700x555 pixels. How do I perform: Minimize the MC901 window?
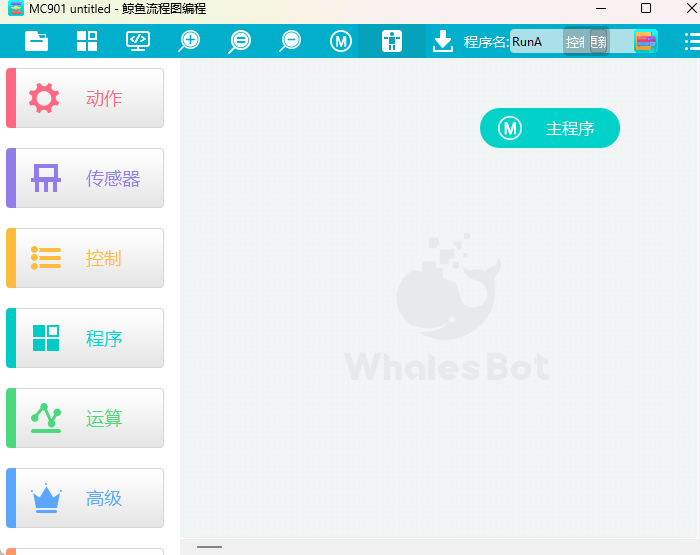click(x=601, y=8)
